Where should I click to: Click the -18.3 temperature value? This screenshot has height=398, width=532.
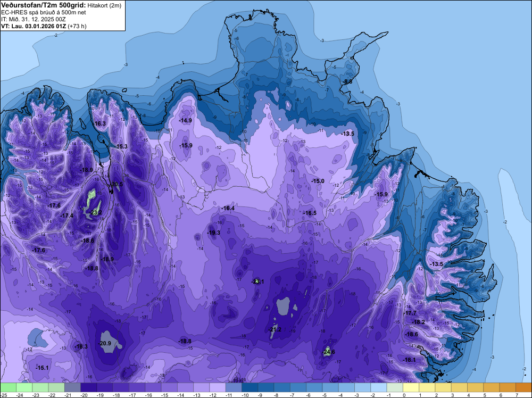click(x=81, y=347)
